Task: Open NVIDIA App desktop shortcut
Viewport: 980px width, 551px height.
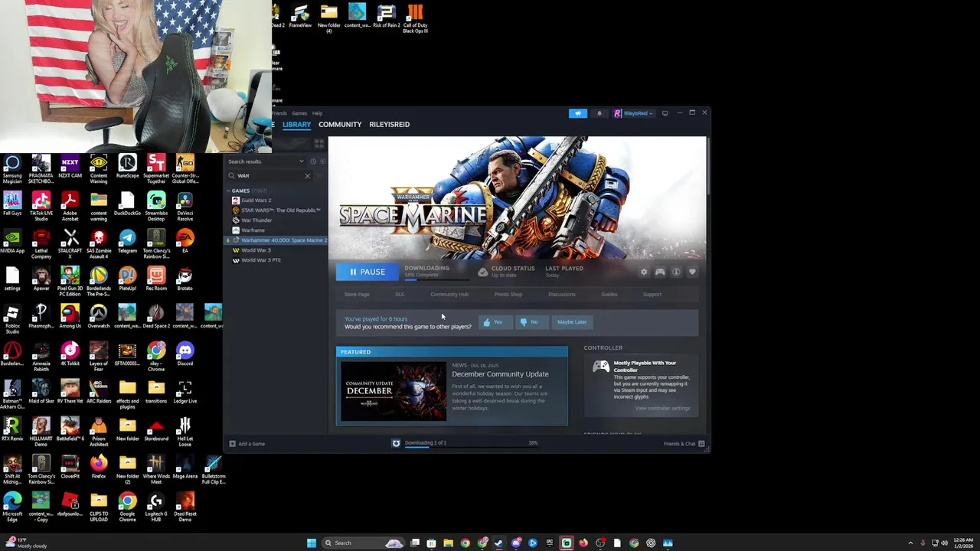Action: click(12, 241)
